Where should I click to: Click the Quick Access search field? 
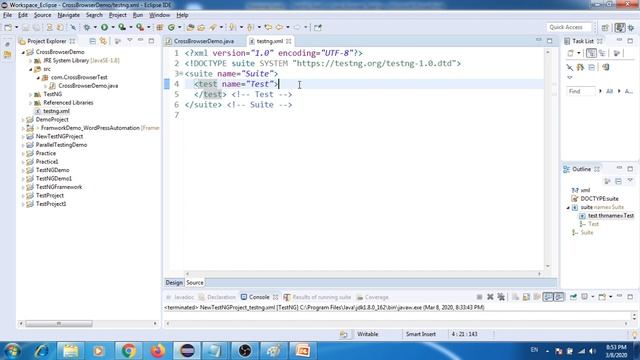click(x=568, y=27)
